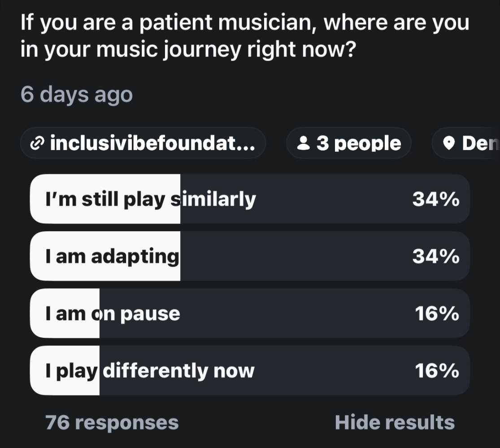The height and width of the screenshot is (448, 500).
Task: Click the person icon in people chip
Action: (303, 143)
